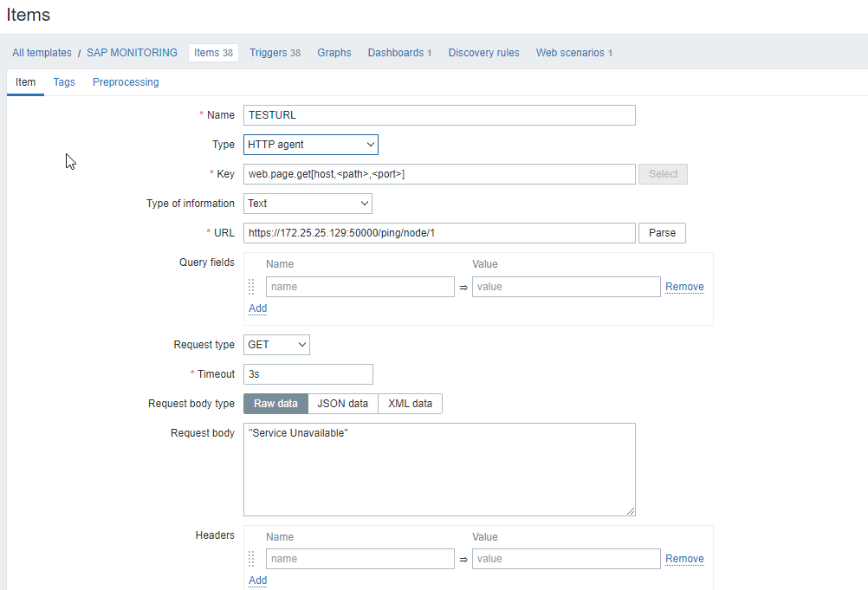Screen dimensions: 868x590
Task: Select XML data request body type
Action: [x=411, y=404]
